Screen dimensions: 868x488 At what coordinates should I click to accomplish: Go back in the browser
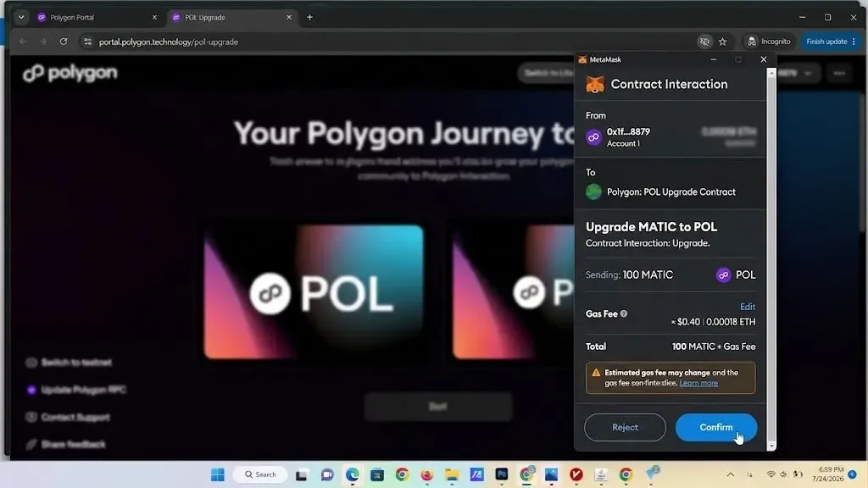23,42
